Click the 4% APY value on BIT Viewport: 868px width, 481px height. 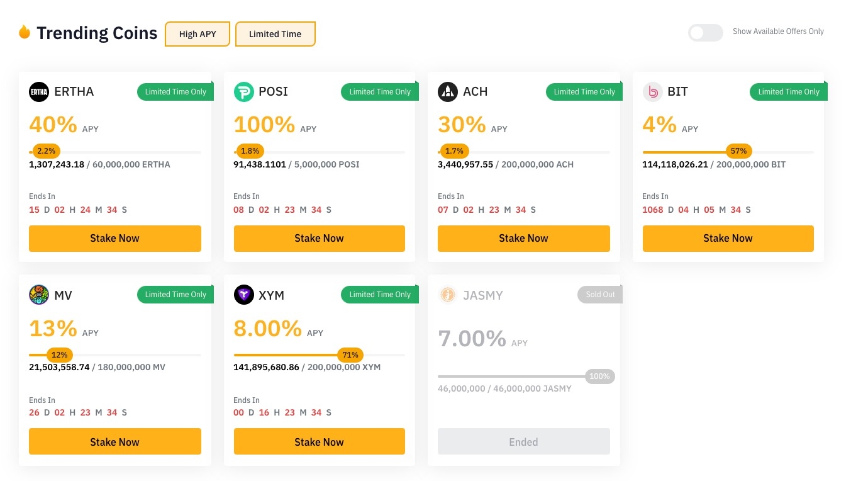[660, 124]
